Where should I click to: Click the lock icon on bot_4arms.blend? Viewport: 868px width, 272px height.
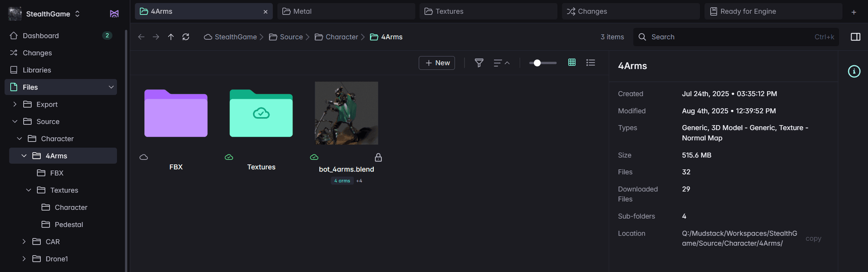pos(378,157)
